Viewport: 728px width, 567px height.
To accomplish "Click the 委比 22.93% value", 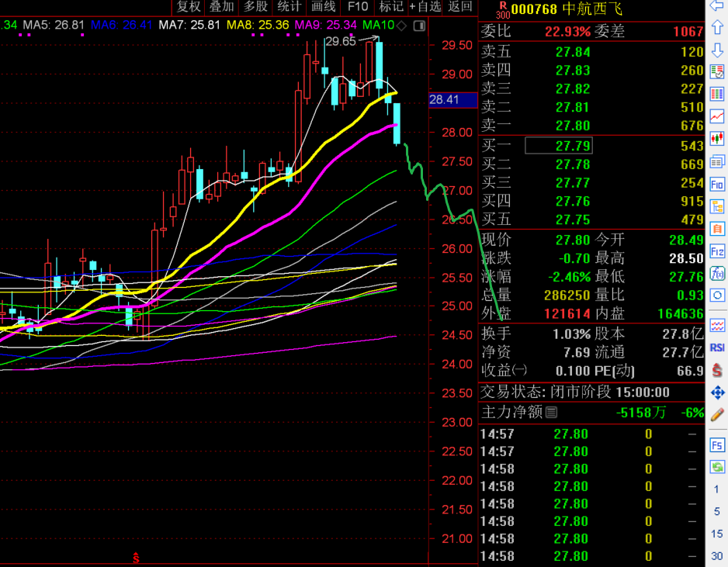I will (567, 32).
